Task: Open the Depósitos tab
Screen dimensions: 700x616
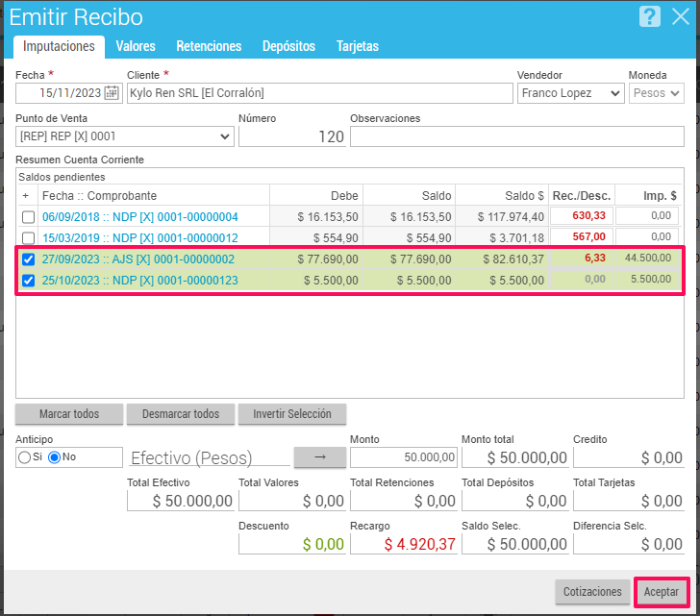Action: (288, 46)
